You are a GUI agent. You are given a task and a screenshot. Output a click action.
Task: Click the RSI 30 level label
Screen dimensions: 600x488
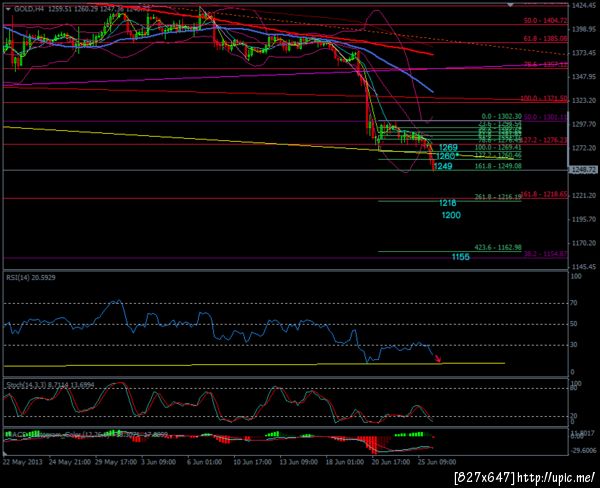[574, 345]
